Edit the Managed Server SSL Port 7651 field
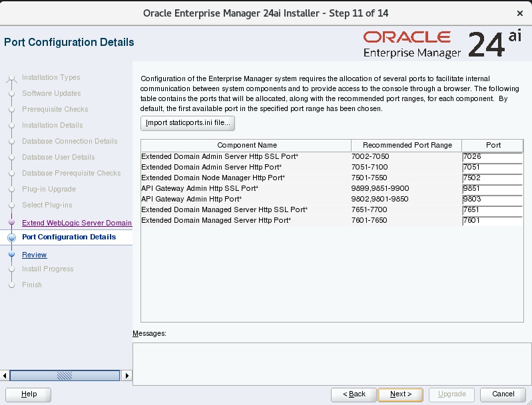The image size is (532, 405). click(x=492, y=209)
